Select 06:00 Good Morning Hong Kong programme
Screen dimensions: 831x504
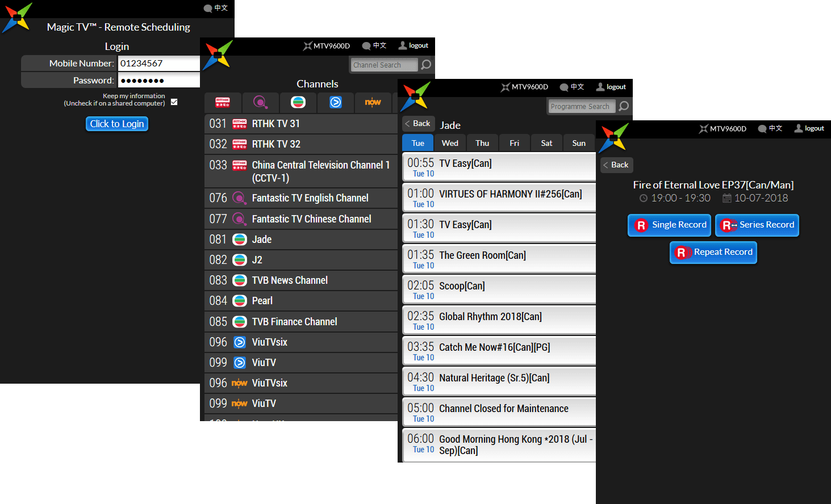click(x=499, y=445)
